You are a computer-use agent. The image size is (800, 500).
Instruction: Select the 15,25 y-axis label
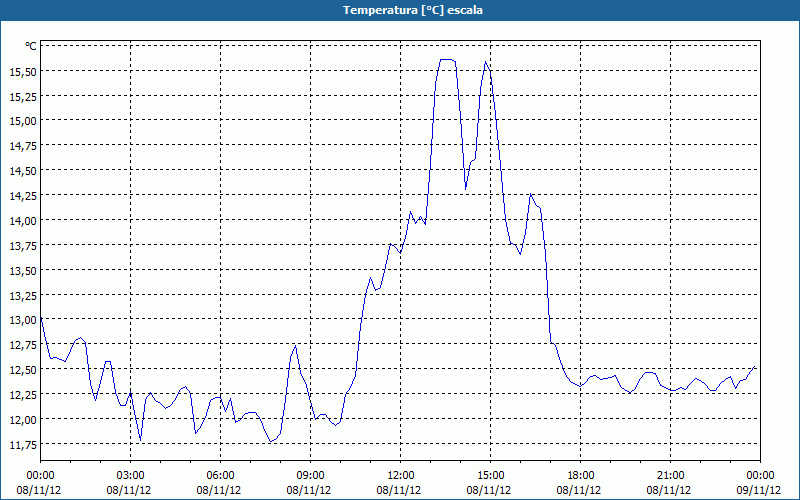(x=23, y=96)
